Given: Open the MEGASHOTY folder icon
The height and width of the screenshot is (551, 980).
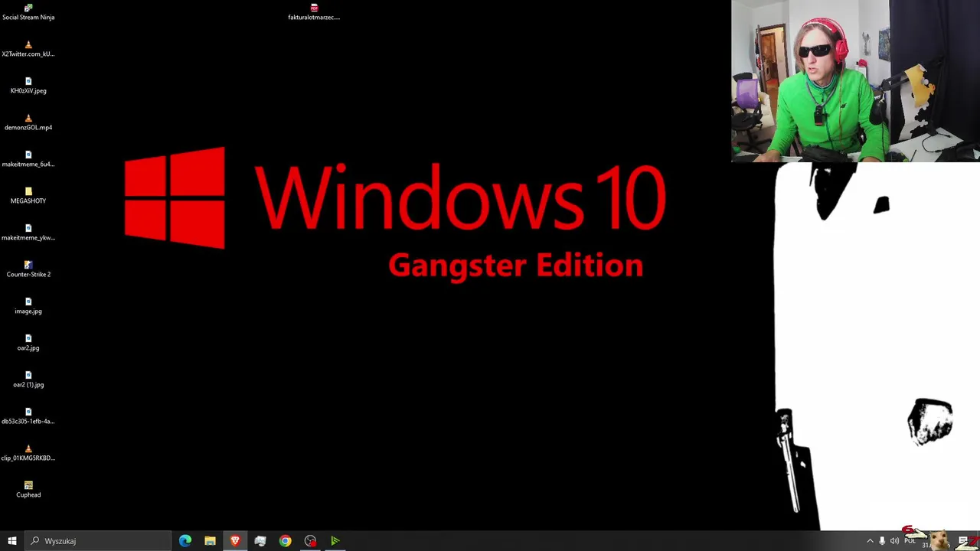Looking at the screenshot, I should pos(28,196).
